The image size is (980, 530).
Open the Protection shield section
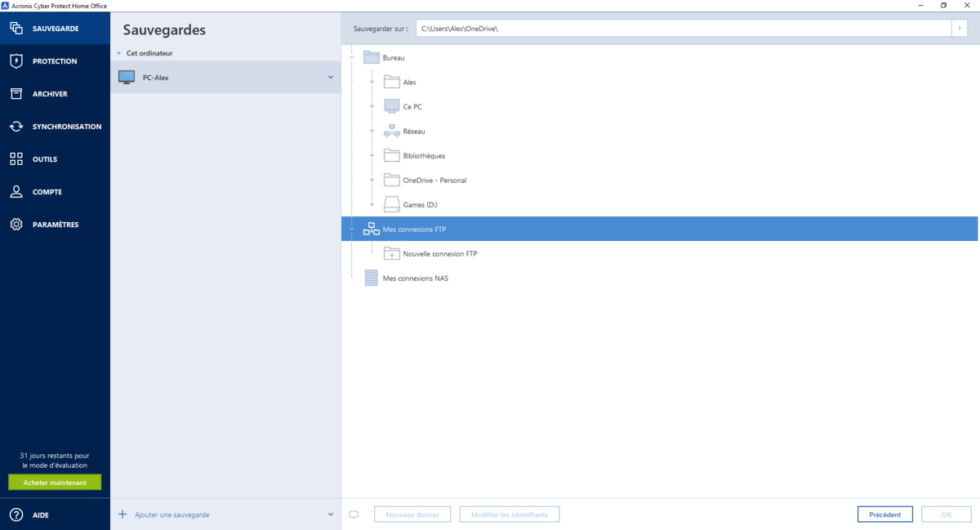click(x=55, y=61)
